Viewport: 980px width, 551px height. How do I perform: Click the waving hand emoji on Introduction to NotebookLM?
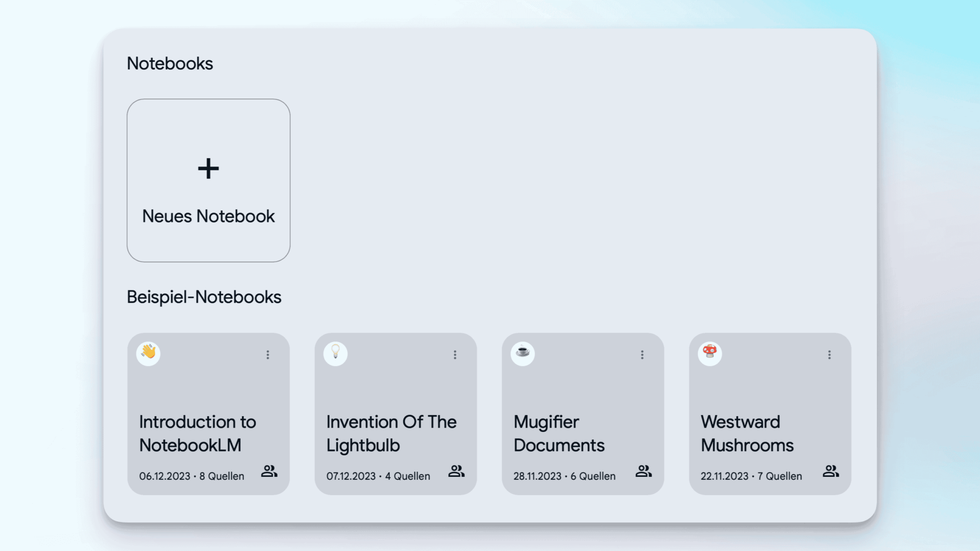pyautogui.click(x=148, y=354)
